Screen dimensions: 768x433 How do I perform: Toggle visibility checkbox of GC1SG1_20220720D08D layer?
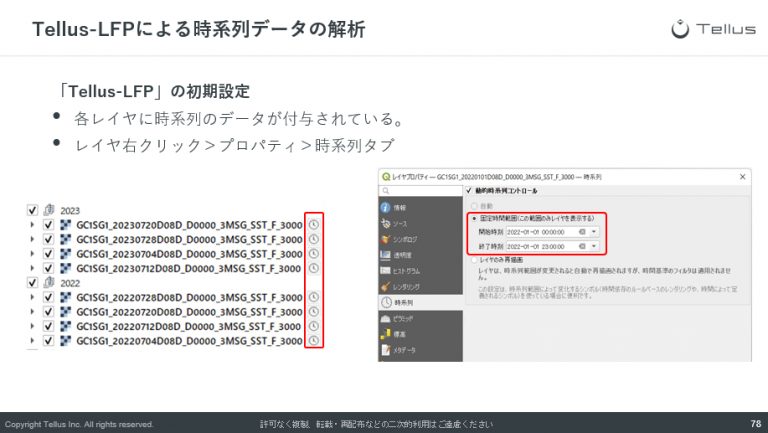pos(48,312)
